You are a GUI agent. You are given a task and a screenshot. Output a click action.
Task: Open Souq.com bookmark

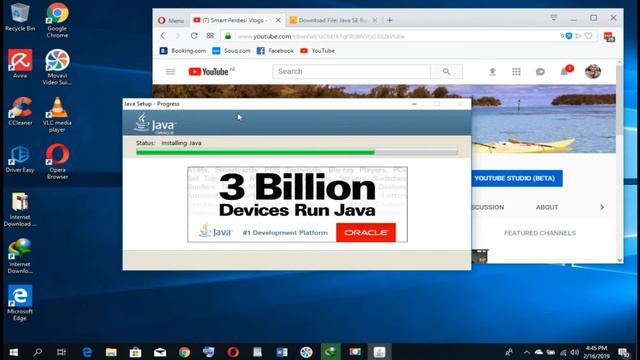click(231, 51)
